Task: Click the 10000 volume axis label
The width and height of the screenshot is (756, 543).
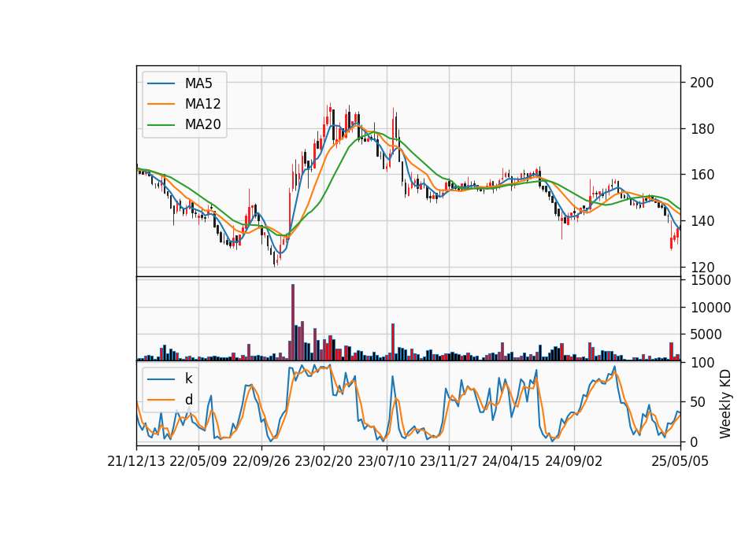Action: click(710, 308)
